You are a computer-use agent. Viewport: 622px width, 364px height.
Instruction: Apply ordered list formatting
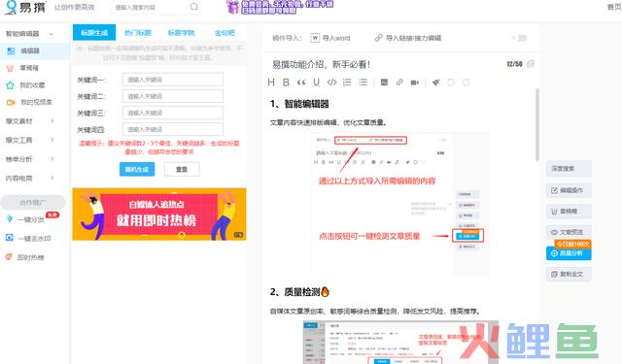click(347, 82)
